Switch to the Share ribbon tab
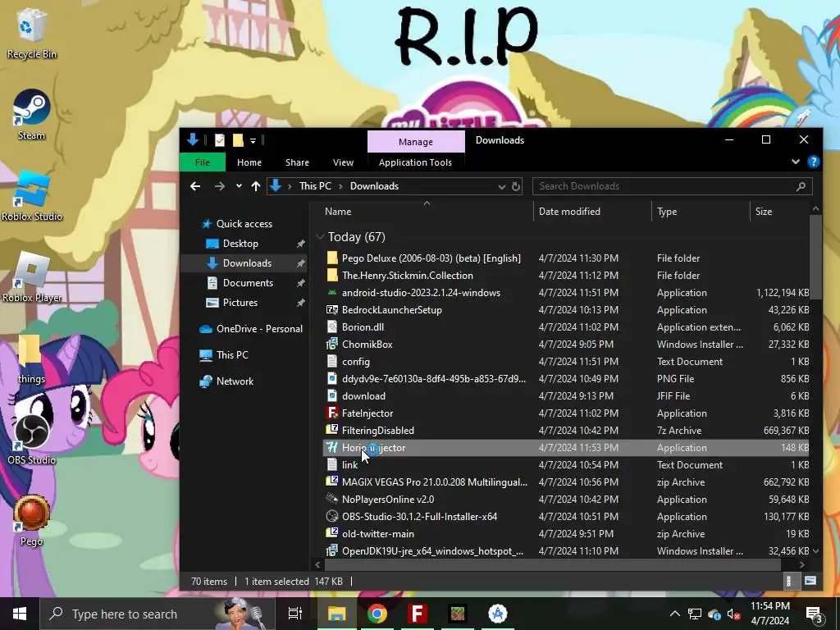Screen dimensions: 840x630 (x=297, y=162)
